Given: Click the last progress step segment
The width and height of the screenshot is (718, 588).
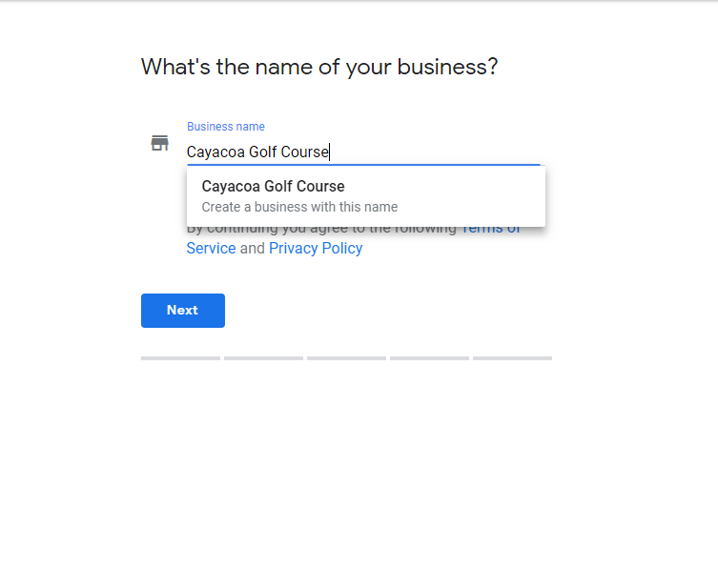Looking at the screenshot, I should (512, 358).
